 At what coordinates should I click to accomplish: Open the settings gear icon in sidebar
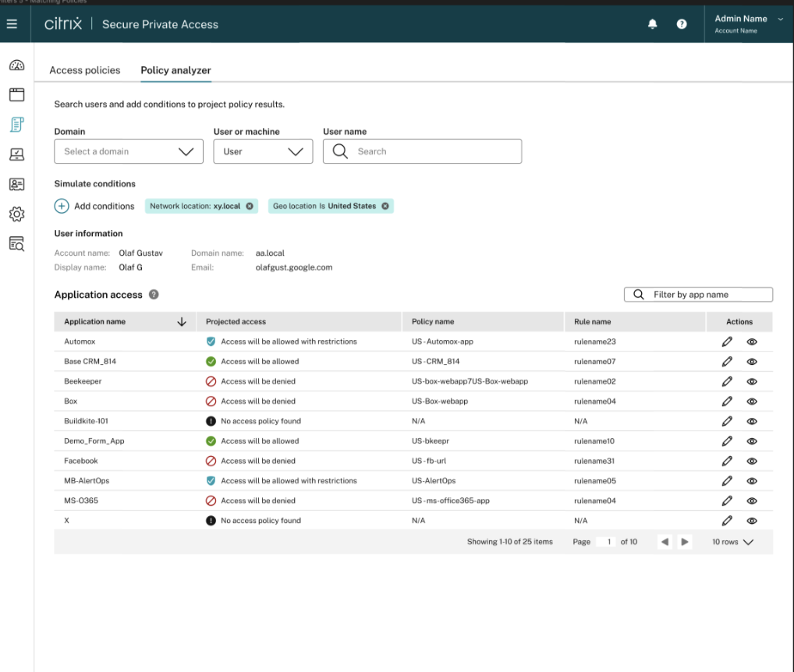click(16, 214)
